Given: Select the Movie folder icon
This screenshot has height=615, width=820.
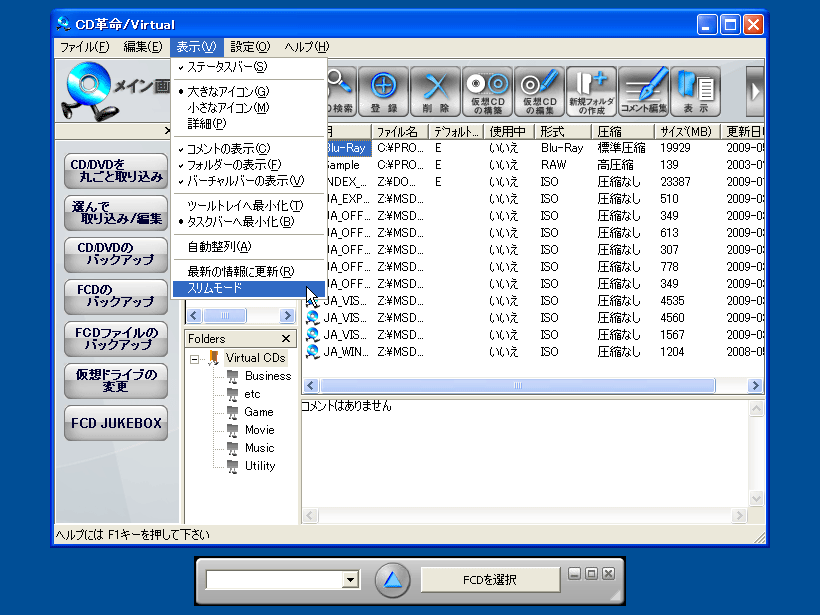Looking at the screenshot, I should (233, 430).
